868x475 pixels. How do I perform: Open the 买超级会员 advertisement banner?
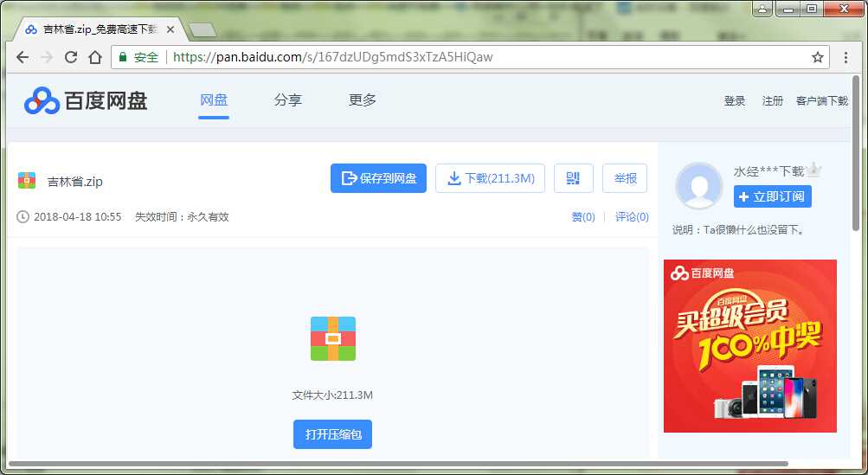click(x=750, y=346)
